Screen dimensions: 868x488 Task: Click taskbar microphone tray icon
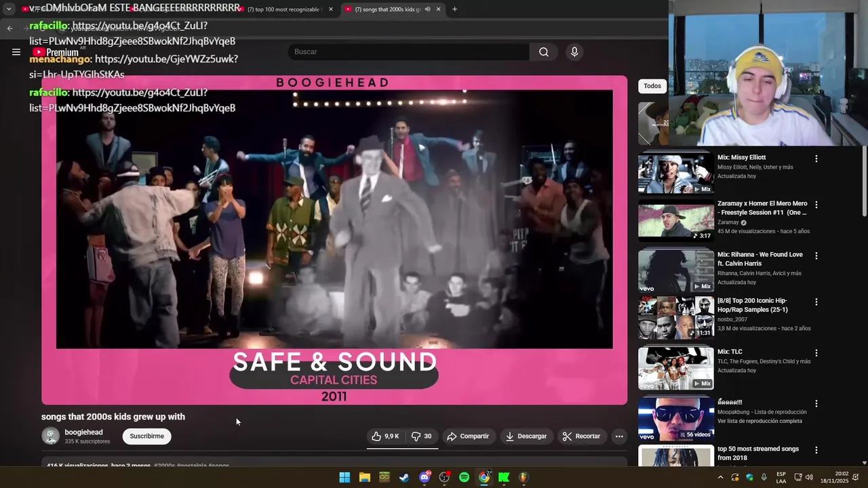pyautogui.click(x=764, y=477)
